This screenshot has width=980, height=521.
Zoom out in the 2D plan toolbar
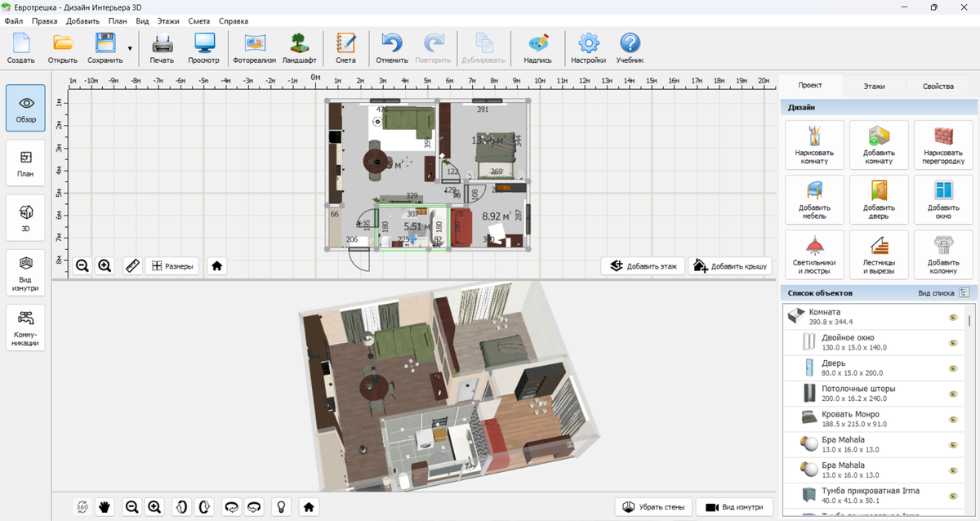coord(82,265)
